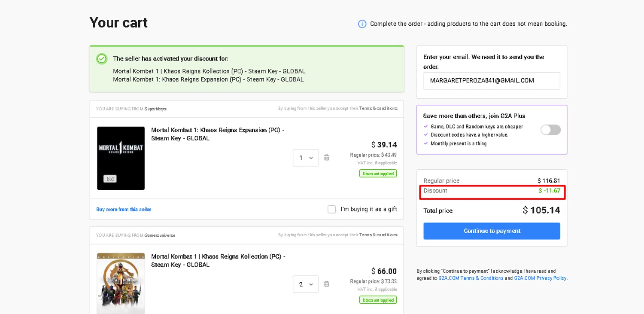
Task: Open the G2A.COM Privacy Policy link
Action: [540, 278]
